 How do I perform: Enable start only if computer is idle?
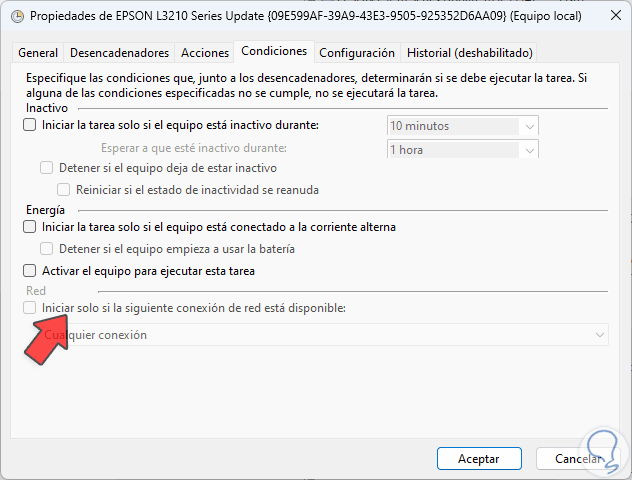[x=29, y=126]
